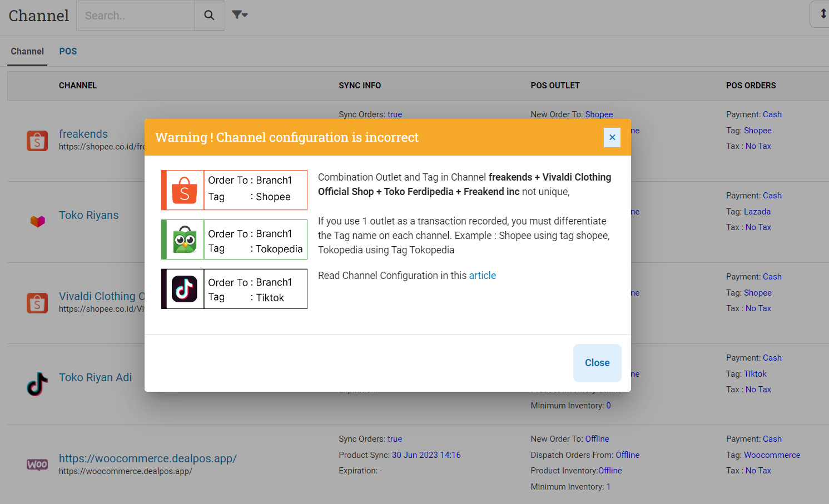Click Product Sync date 30 Jun 2023 14:16

point(426,455)
